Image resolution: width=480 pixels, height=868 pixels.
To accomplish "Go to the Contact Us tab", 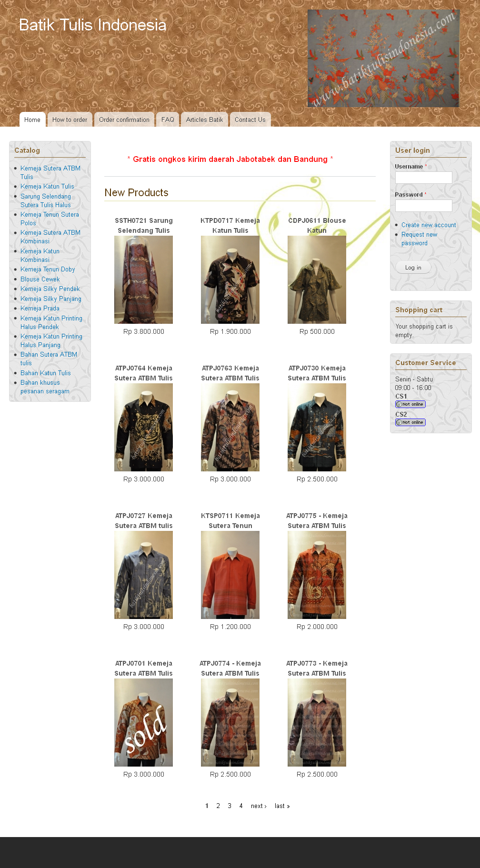I will pos(250,120).
